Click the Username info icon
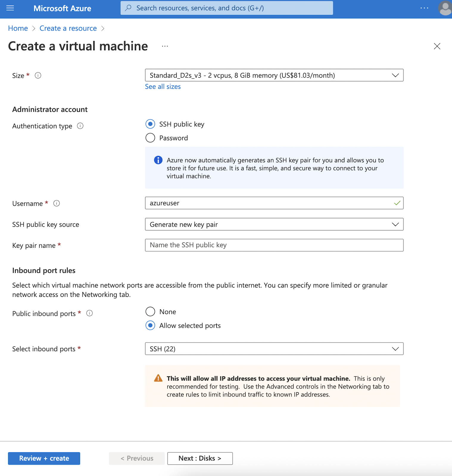 coord(57,203)
